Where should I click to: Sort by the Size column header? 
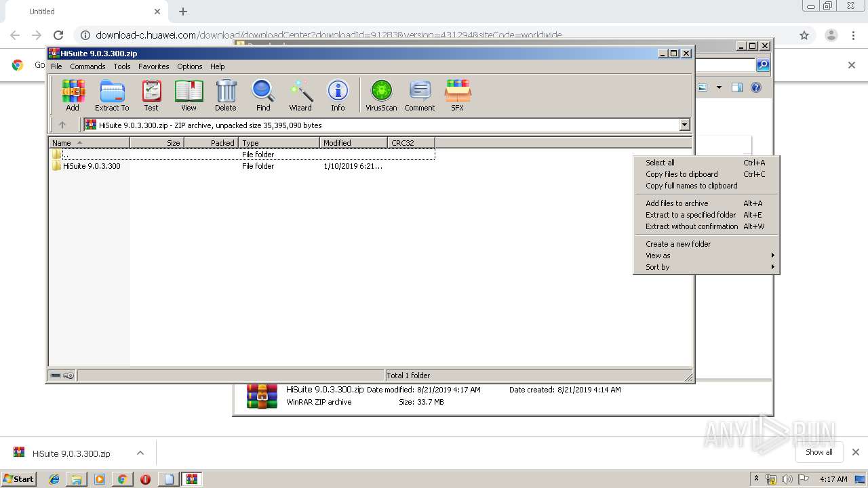157,143
